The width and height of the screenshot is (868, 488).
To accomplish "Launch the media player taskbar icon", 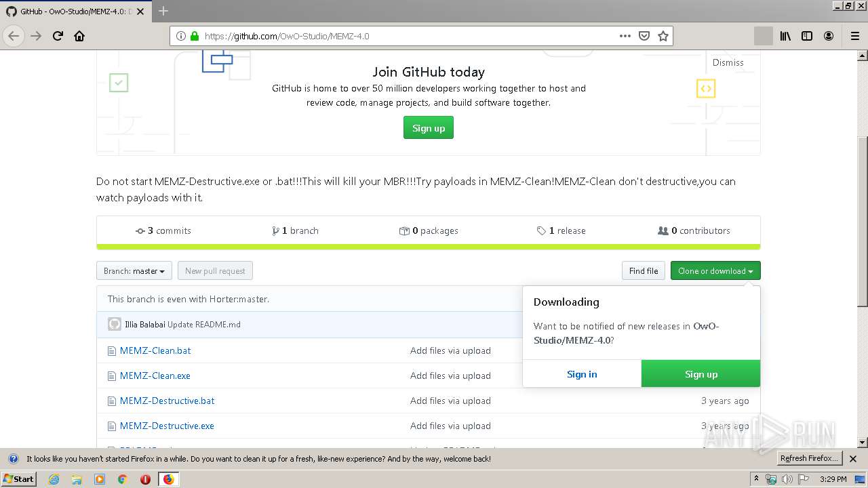I will (100, 479).
